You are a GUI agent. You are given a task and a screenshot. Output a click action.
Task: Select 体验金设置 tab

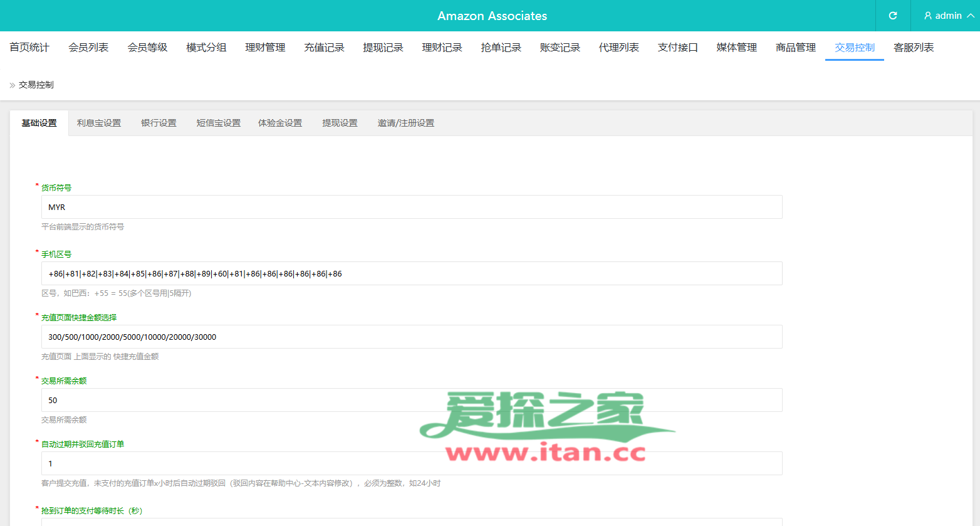(x=280, y=123)
